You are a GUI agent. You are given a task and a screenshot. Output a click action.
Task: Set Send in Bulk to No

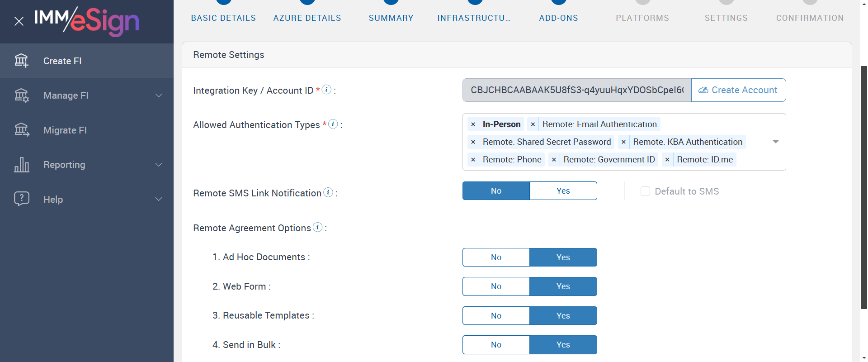click(496, 345)
